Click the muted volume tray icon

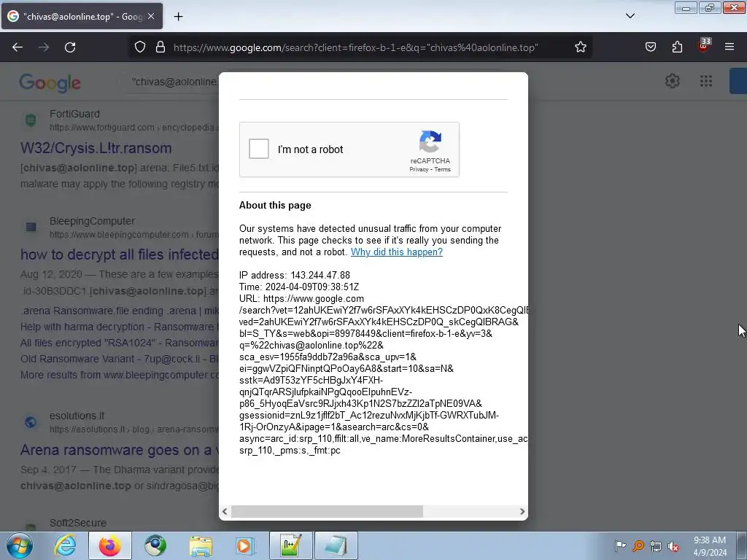673,546
